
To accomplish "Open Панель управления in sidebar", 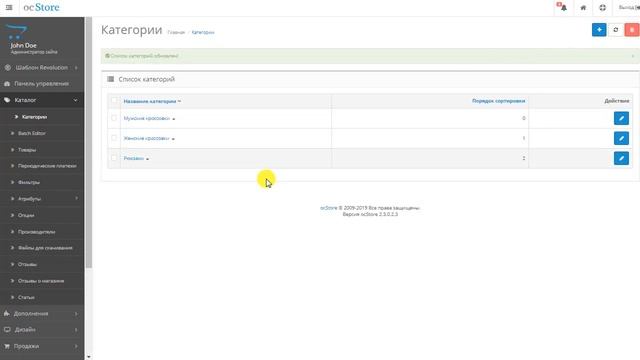I will point(42,84).
